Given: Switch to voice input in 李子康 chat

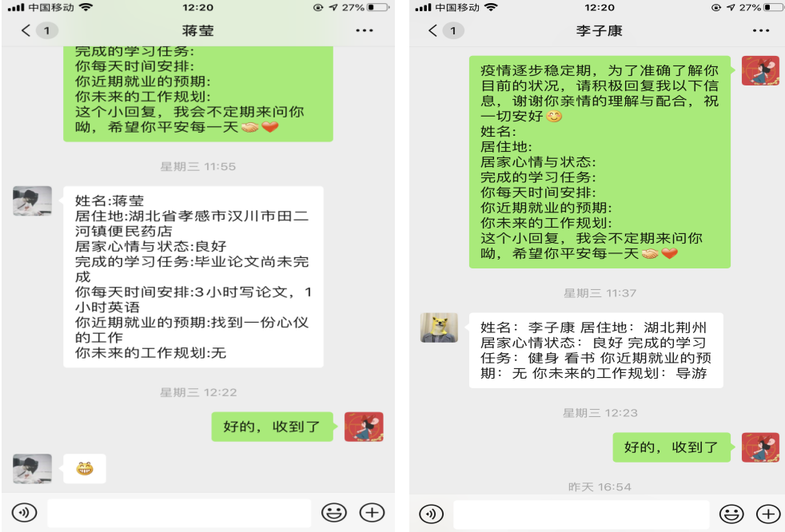Looking at the screenshot, I should coord(431,514).
